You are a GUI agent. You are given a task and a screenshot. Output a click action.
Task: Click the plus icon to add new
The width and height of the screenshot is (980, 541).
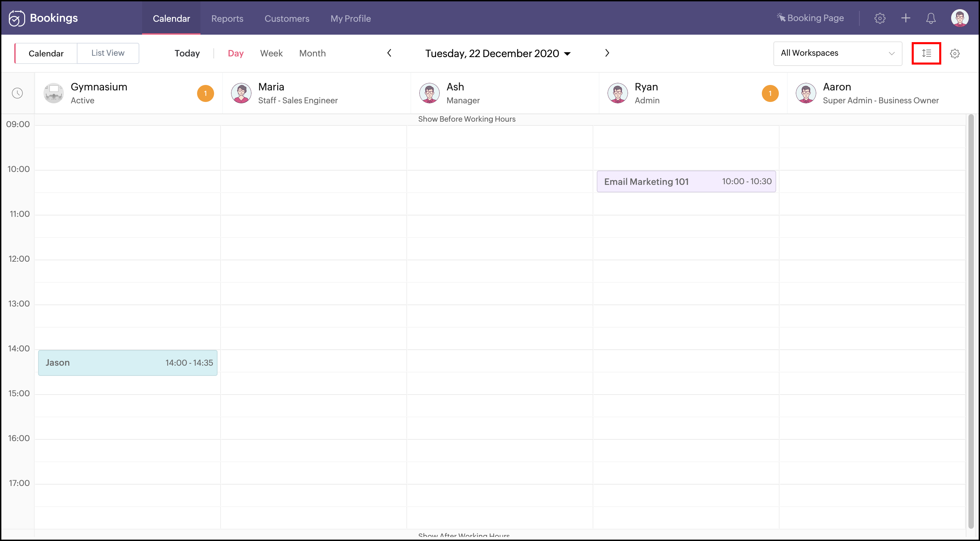(x=906, y=18)
